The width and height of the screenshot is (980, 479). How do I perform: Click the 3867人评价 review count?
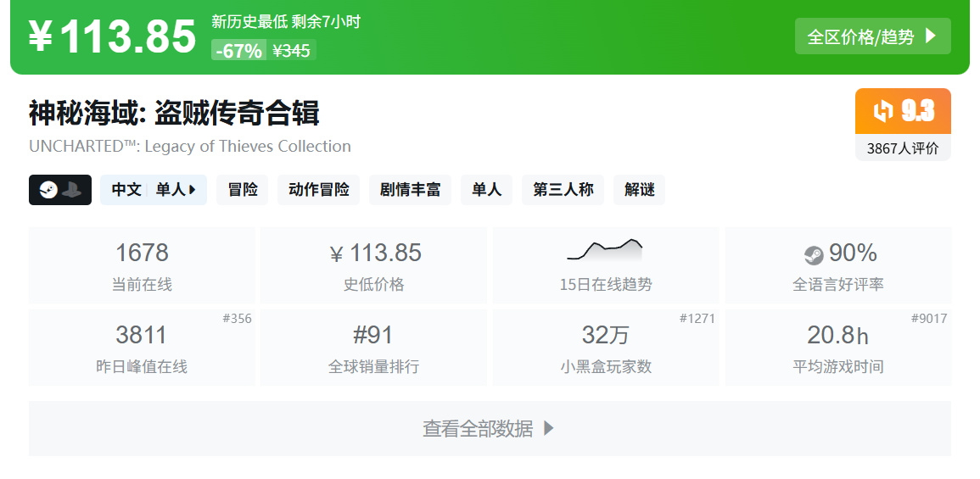coord(903,148)
